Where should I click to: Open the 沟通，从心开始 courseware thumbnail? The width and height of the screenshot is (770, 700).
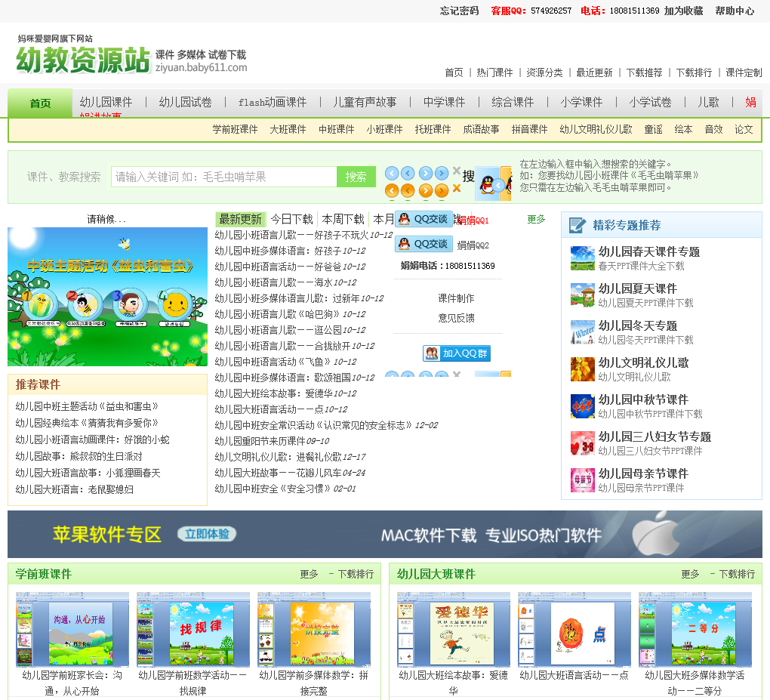click(72, 629)
